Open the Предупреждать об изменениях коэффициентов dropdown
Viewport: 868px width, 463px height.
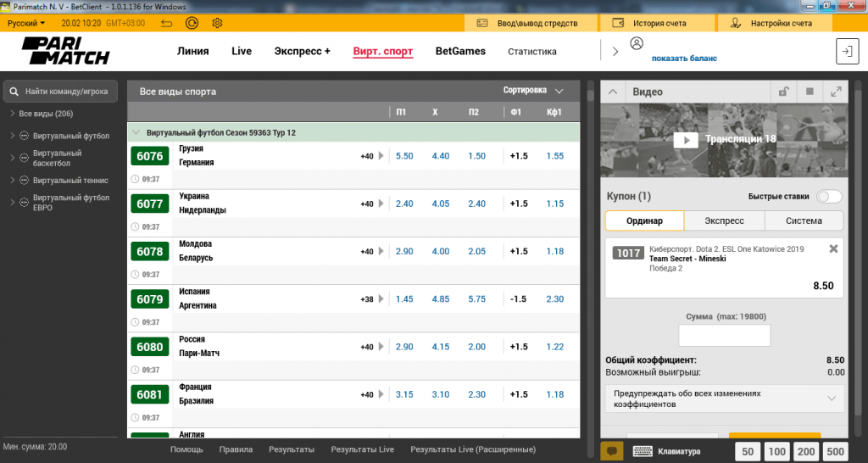pos(725,399)
